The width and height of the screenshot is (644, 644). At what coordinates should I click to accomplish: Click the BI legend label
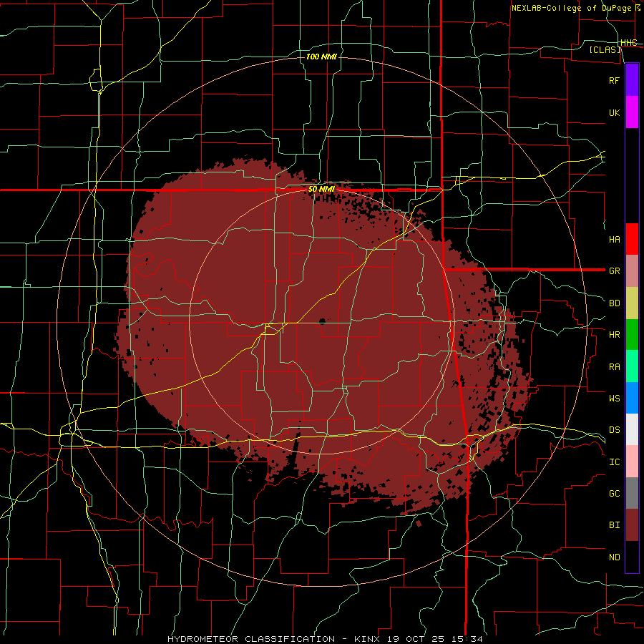(614, 525)
